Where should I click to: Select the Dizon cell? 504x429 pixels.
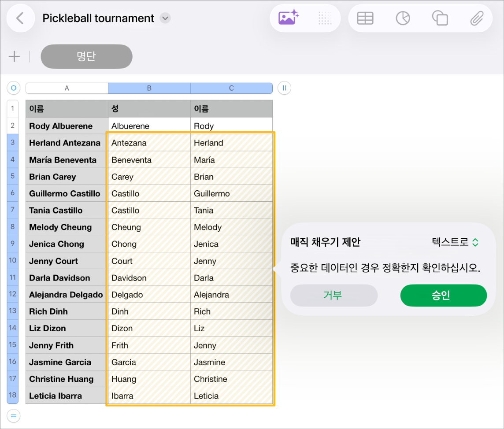click(149, 328)
